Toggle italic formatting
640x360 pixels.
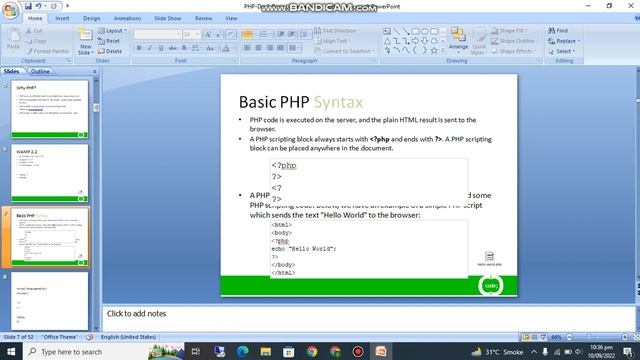click(x=150, y=48)
